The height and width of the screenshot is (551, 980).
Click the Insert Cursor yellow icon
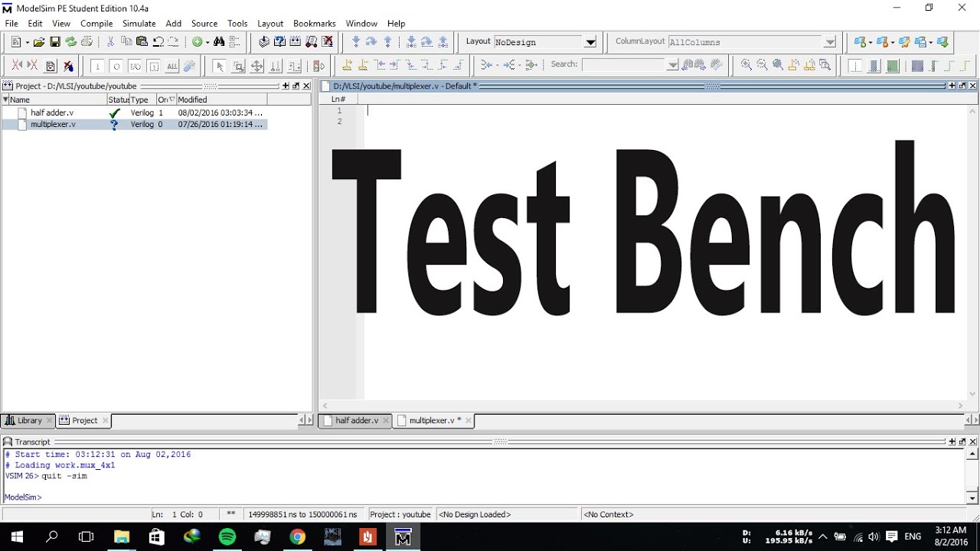(x=348, y=65)
